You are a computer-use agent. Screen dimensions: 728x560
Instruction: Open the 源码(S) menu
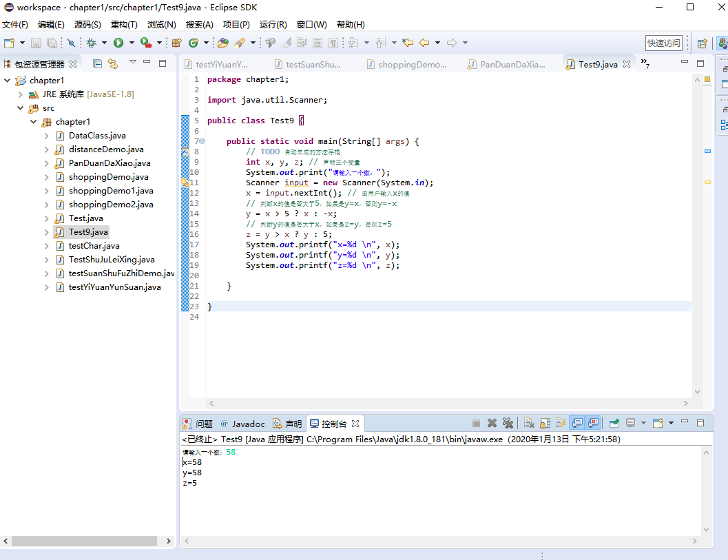pos(87,25)
